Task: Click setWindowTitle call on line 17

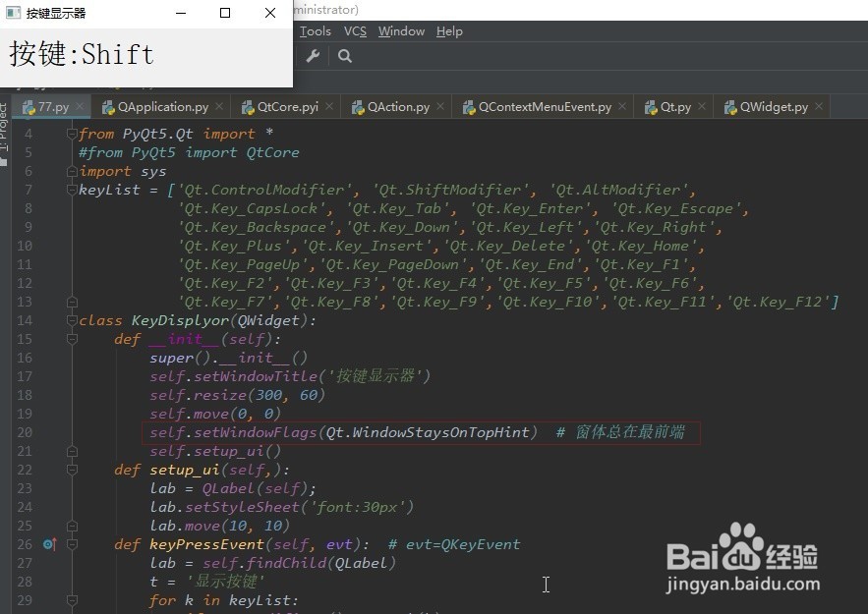Action: (256, 376)
